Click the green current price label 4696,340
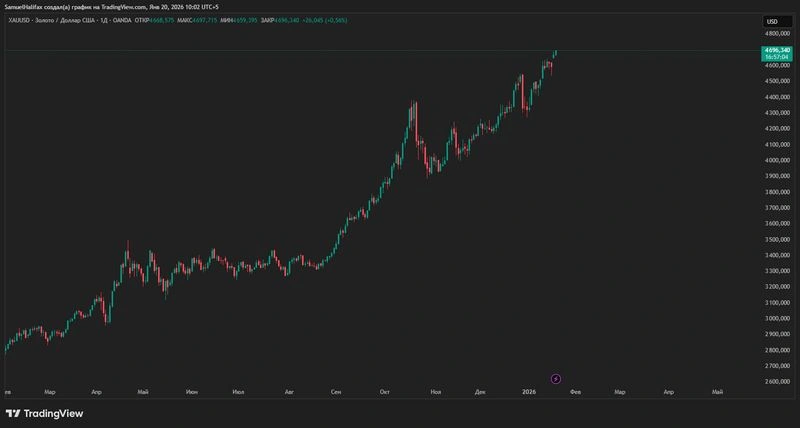This screenshot has height=428, width=800. [776, 50]
